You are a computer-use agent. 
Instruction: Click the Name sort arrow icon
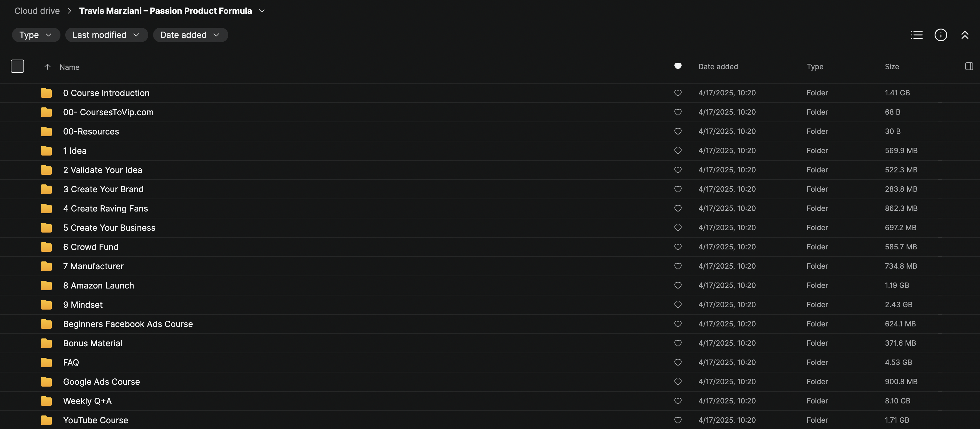tap(47, 67)
